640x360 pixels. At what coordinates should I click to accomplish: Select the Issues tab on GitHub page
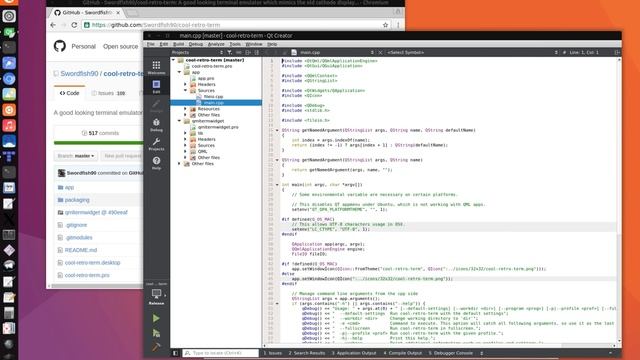click(109, 93)
